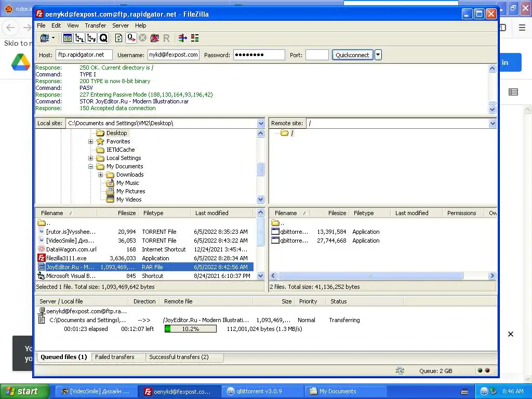Viewport: 532px width, 399px height.
Task: Expand the Local Settings folder node
Action: tap(90, 158)
